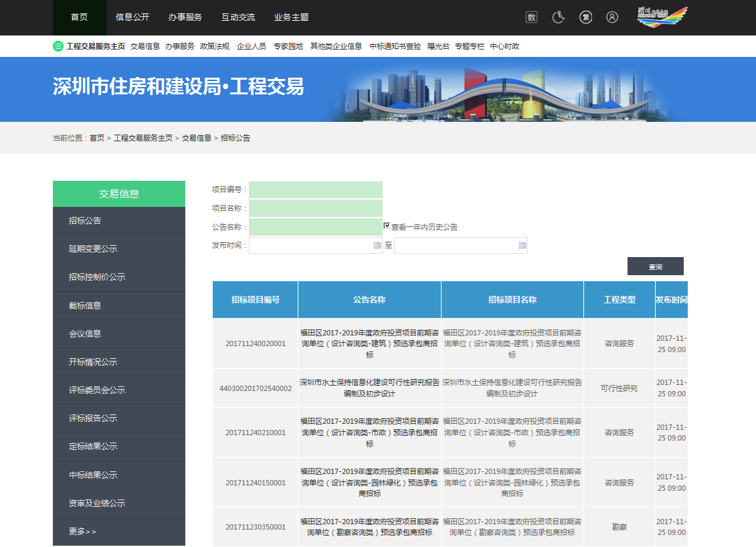Image resolution: width=756 pixels, height=547 pixels.
Task: Open 企业人员 in the sub-navigation
Action: pyautogui.click(x=252, y=46)
